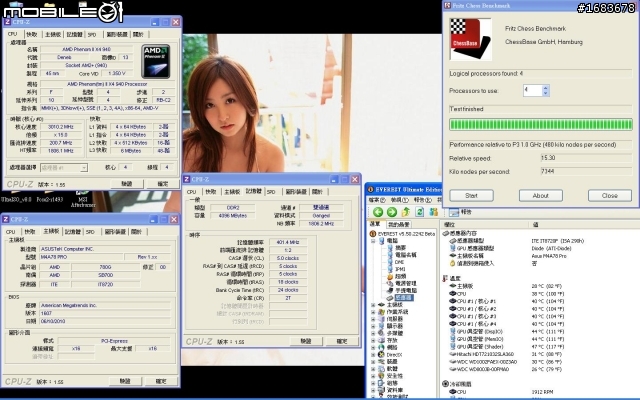Click thermometer icon beside temperature section header
The image size is (640, 400).
coord(445,278)
